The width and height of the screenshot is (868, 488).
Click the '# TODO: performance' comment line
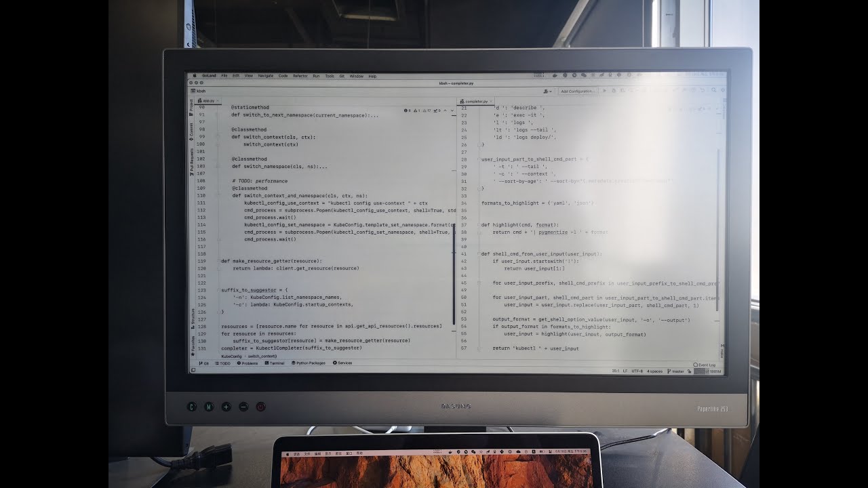point(260,181)
